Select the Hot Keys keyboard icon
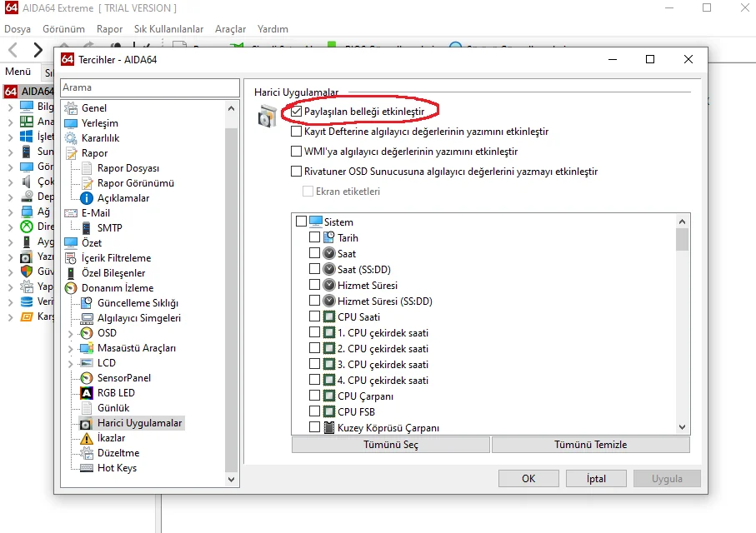 pyautogui.click(x=87, y=468)
